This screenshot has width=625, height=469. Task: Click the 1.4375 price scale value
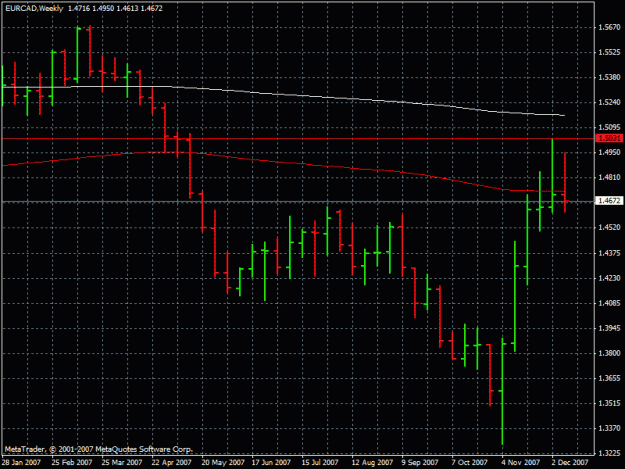coord(609,253)
